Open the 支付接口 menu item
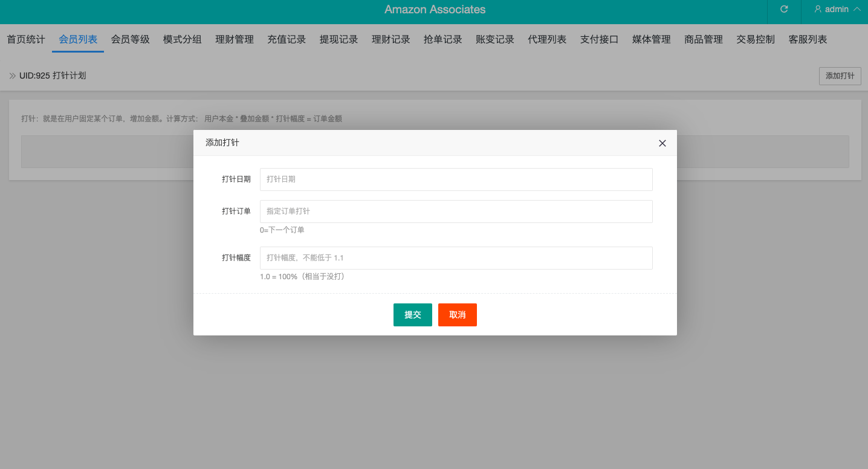The image size is (868, 469). (599, 40)
